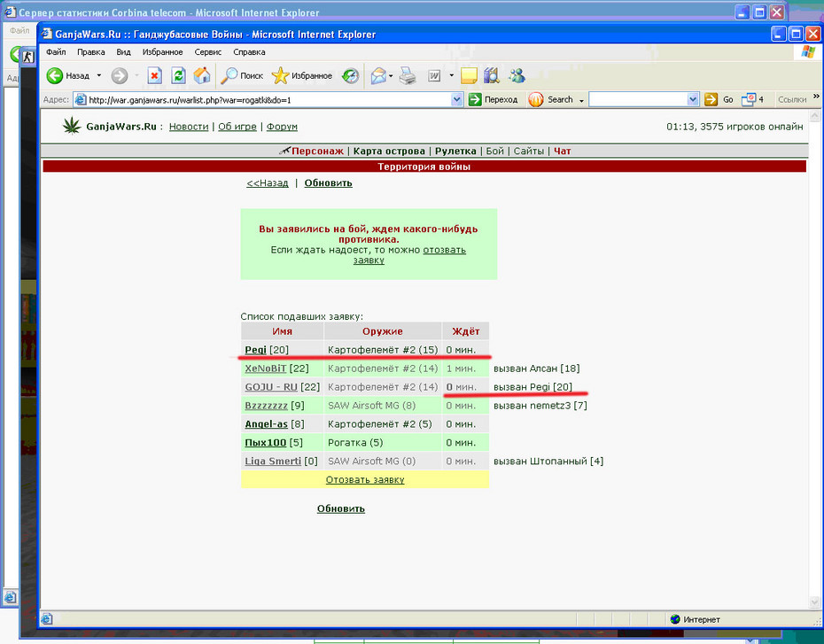The height and width of the screenshot is (644, 824).
Task: Open Messenger people icon in toolbar
Action: click(517, 75)
